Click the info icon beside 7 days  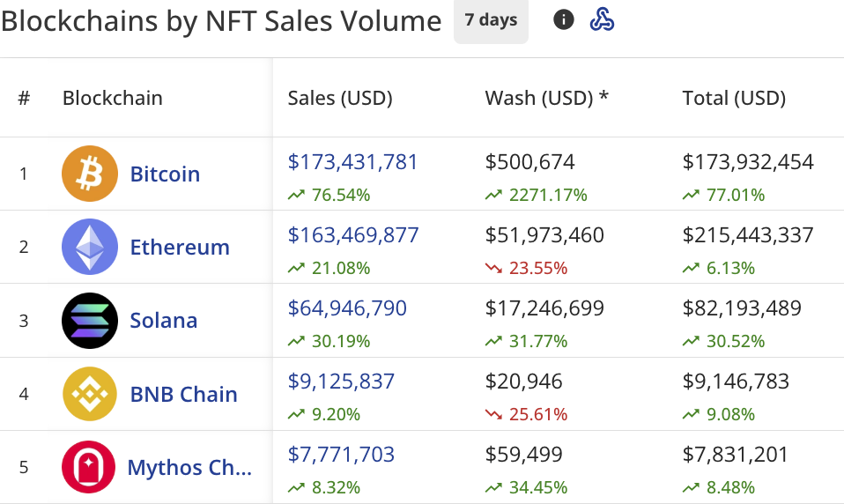563,20
